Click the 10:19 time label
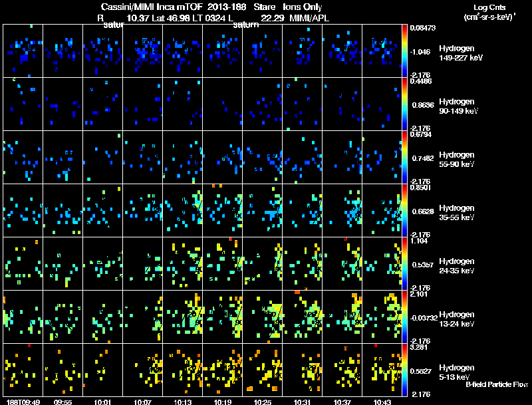532x405 pixels. tap(223, 402)
